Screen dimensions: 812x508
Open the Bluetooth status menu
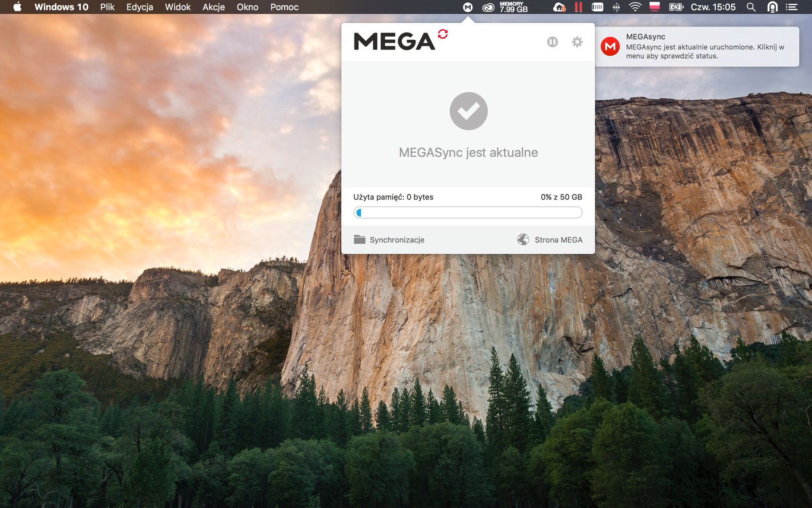tap(616, 7)
